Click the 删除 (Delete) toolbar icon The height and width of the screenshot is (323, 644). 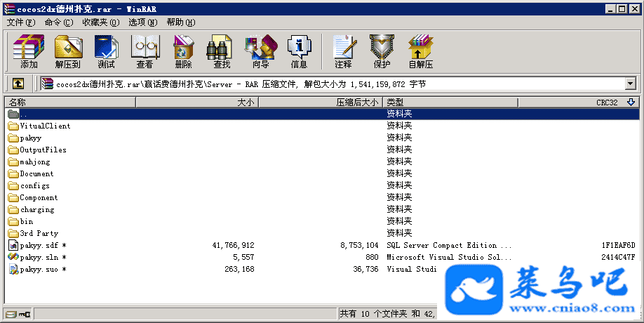[183, 51]
